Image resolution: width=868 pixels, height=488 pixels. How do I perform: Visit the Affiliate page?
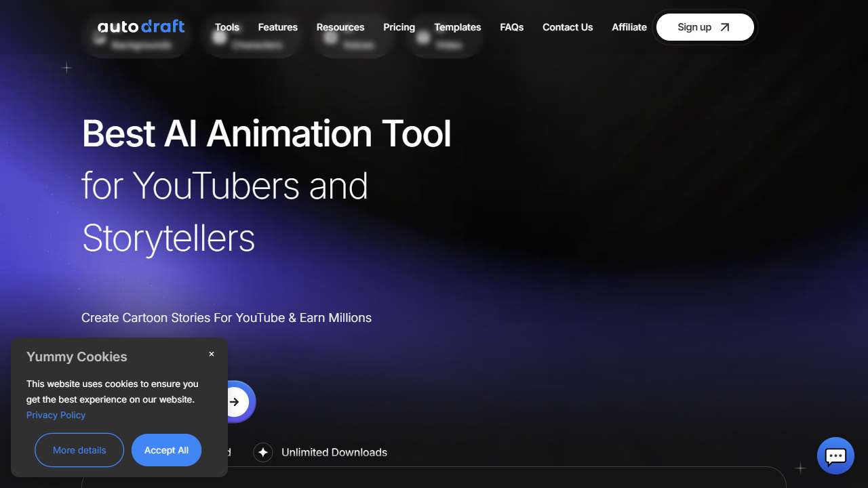(x=629, y=27)
